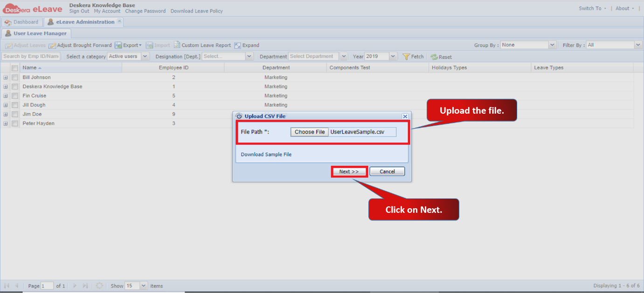
Task: Expand the Jill Dough row
Action: click(x=6, y=105)
